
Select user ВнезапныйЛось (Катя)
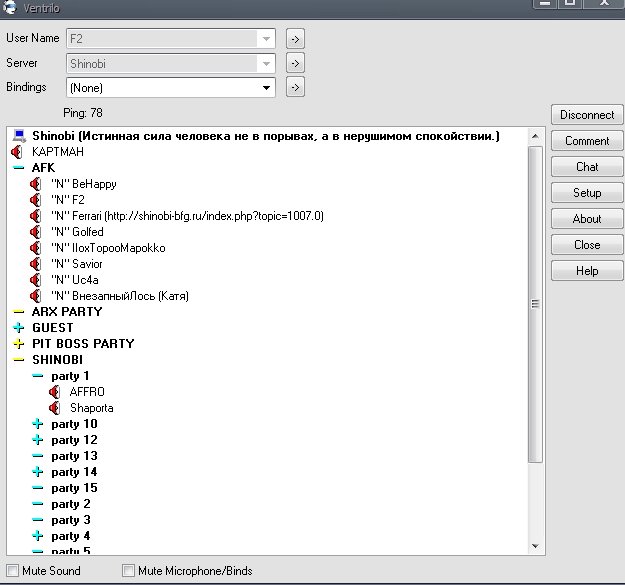click(120, 296)
